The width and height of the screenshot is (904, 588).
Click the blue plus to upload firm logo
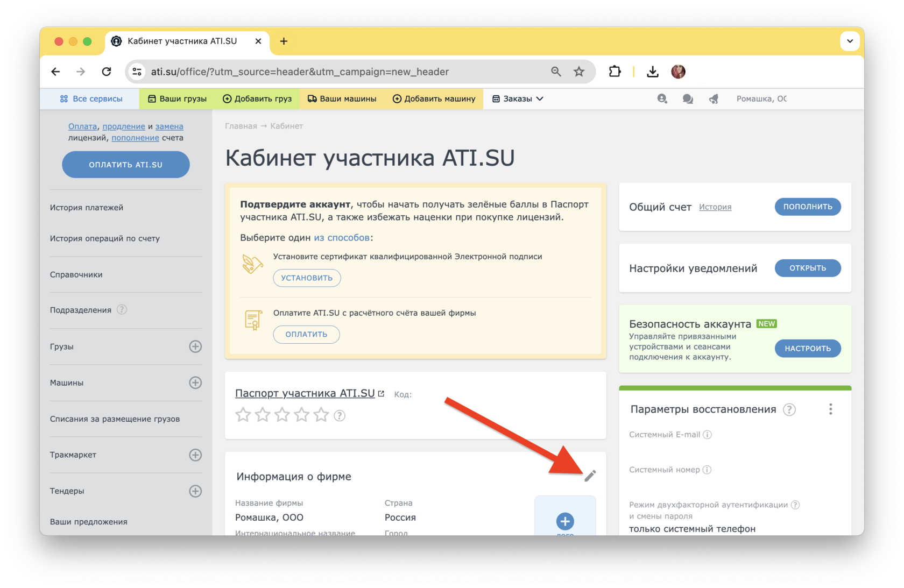(565, 521)
